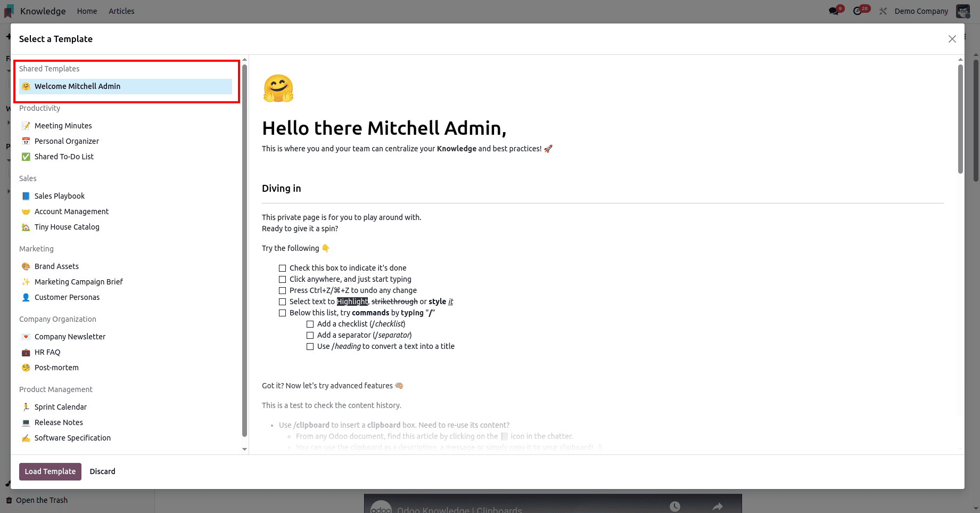Select the Release Notes template
This screenshot has width=980, height=513.
pyautogui.click(x=126, y=422)
